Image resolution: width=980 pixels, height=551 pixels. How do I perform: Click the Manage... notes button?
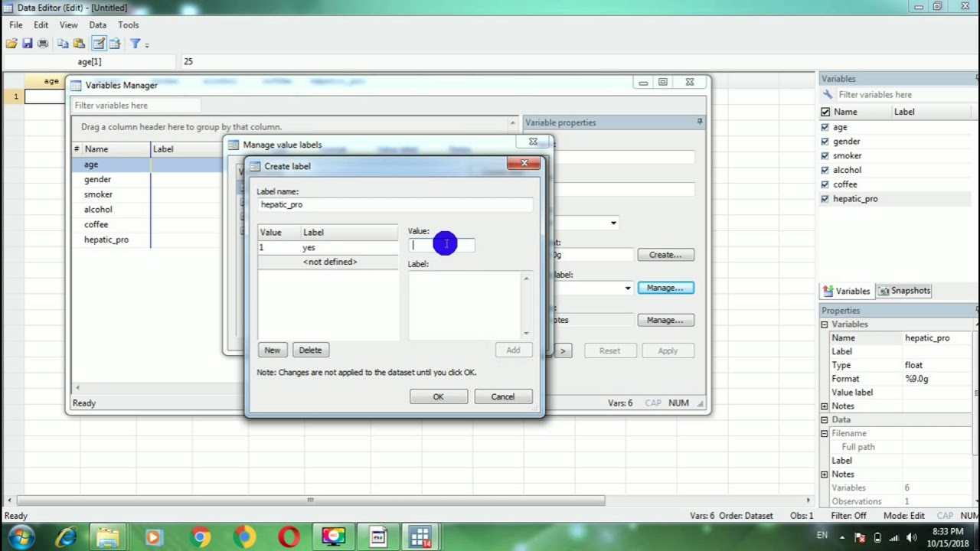(x=665, y=320)
